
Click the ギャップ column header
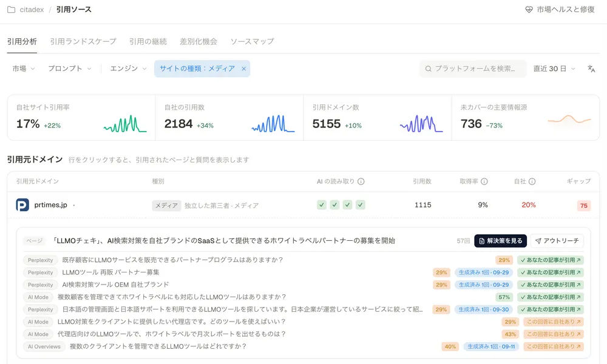578,181
